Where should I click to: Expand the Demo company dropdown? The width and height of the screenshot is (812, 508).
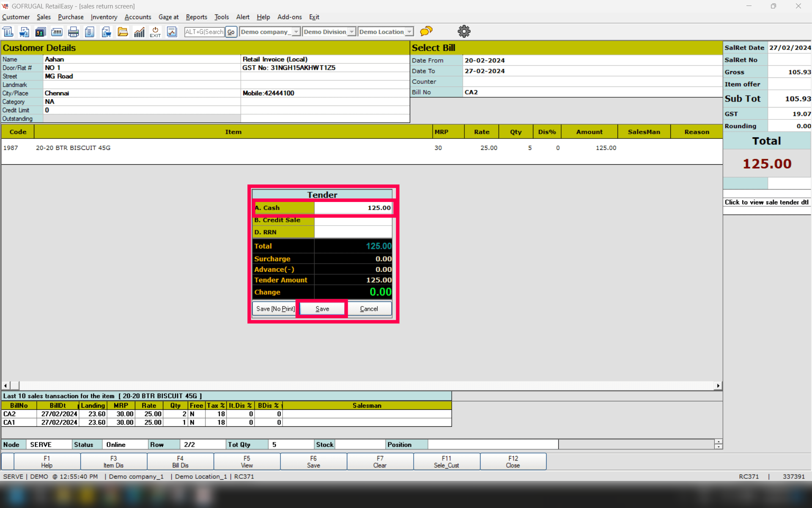pyautogui.click(x=296, y=32)
